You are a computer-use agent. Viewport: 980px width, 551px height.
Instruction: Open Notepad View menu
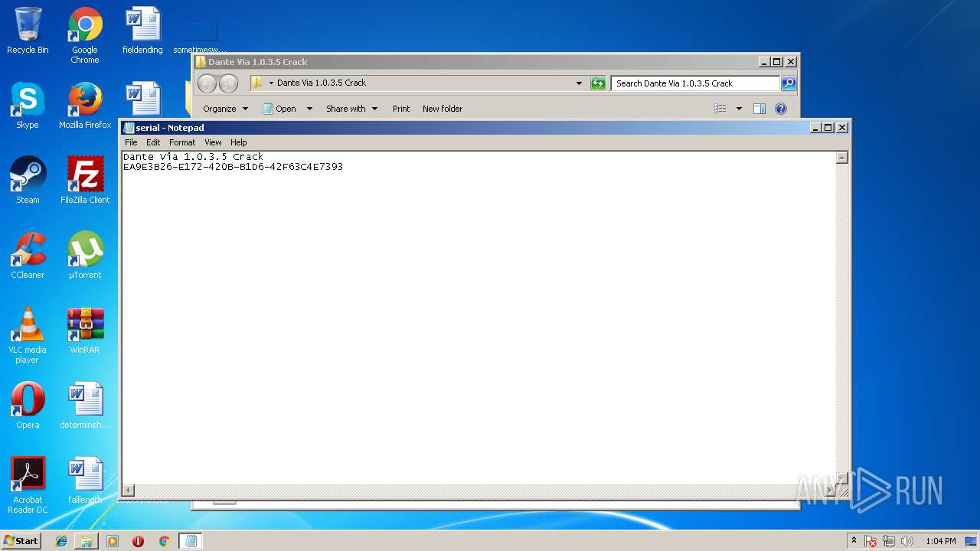click(213, 142)
